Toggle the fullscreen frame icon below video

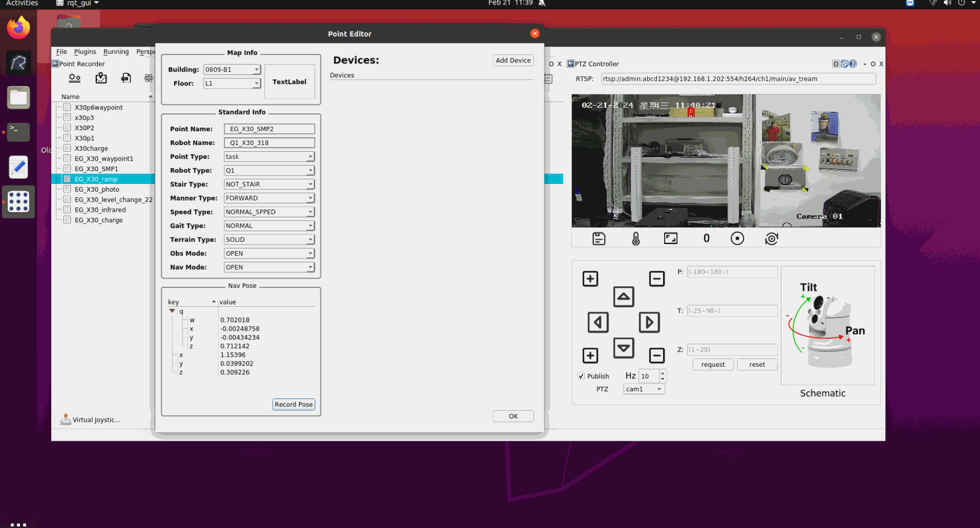(671, 238)
